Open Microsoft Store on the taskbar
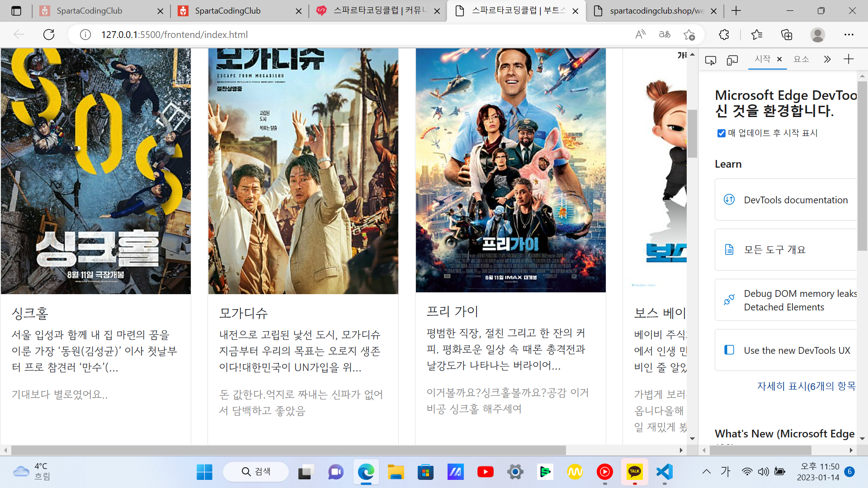The height and width of the screenshot is (488, 868). click(425, 472)
